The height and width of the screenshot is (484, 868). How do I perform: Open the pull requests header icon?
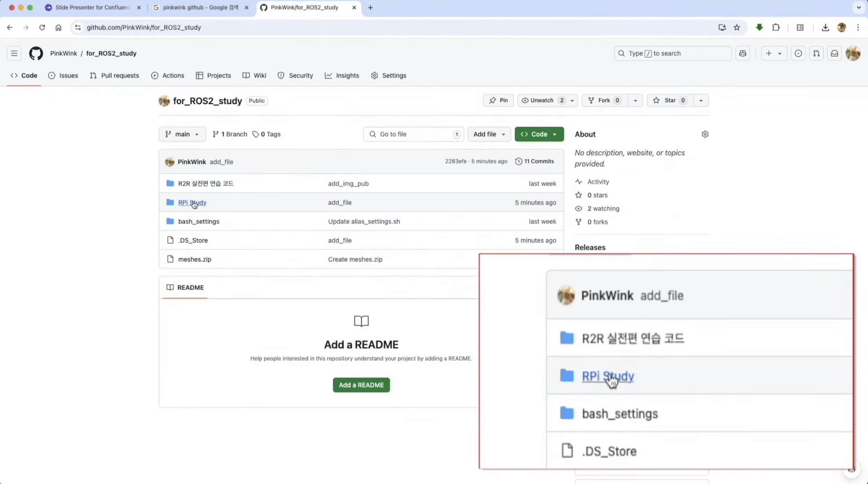tap(816, 53)
